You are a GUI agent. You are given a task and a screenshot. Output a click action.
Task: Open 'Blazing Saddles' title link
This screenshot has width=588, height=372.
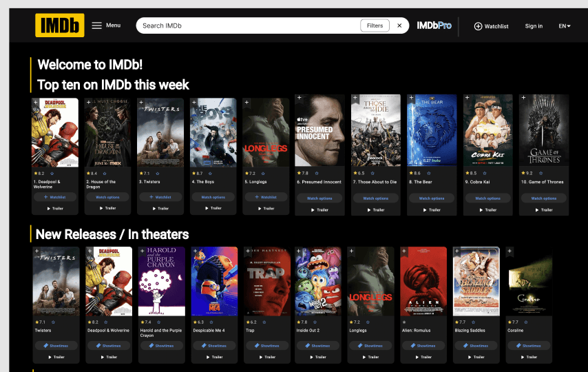tap(470, 331)
